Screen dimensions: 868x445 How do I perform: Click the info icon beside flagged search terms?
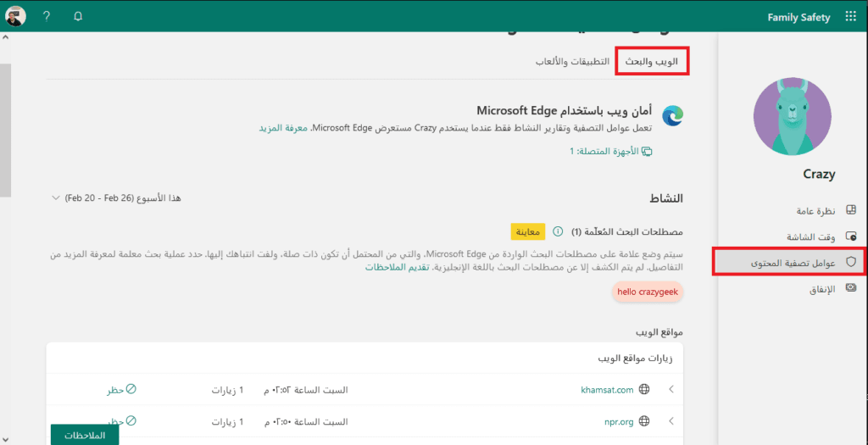[558, 231]
